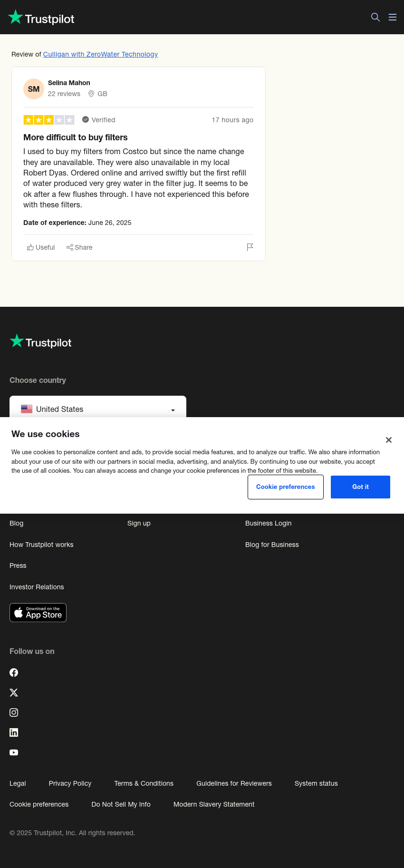Open Cookie preferences footer link
Image resolution: width=404 pixels, height=868 pixels.
click(x=39, y=804)
